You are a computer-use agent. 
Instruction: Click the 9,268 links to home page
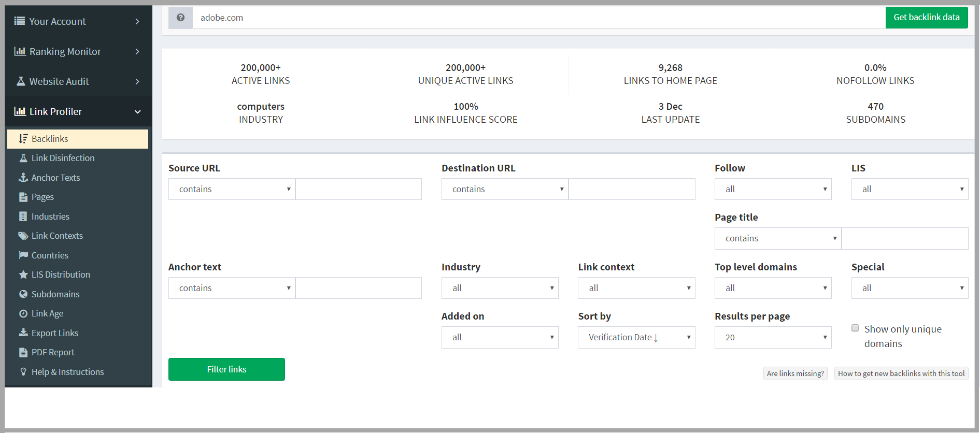(670, 67)
